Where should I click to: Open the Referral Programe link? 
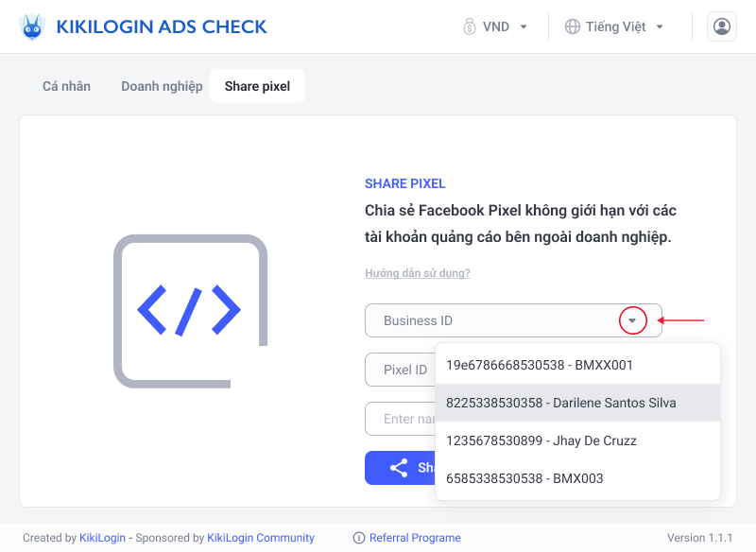[x=415, y=538]
